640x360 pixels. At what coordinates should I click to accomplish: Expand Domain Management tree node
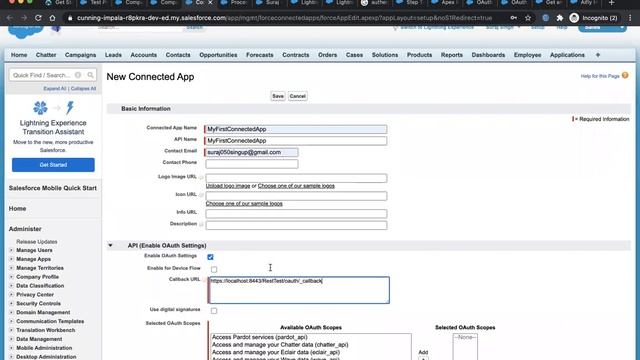(11, 313)
